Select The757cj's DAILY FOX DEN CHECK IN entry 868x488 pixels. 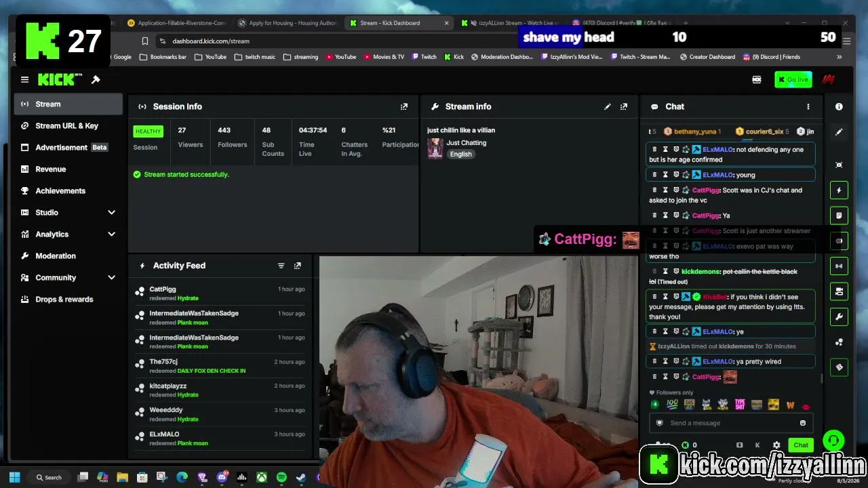(220, 366)
